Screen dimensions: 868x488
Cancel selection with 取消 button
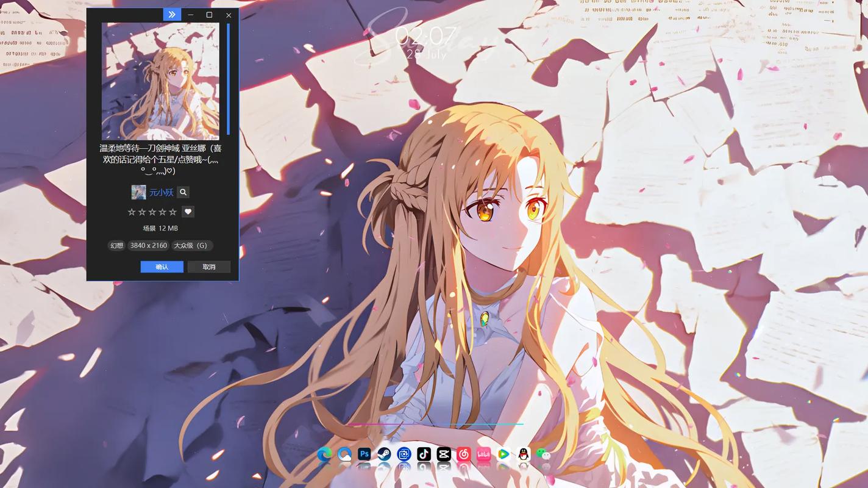pyautogui.click(x=209, y=267)
